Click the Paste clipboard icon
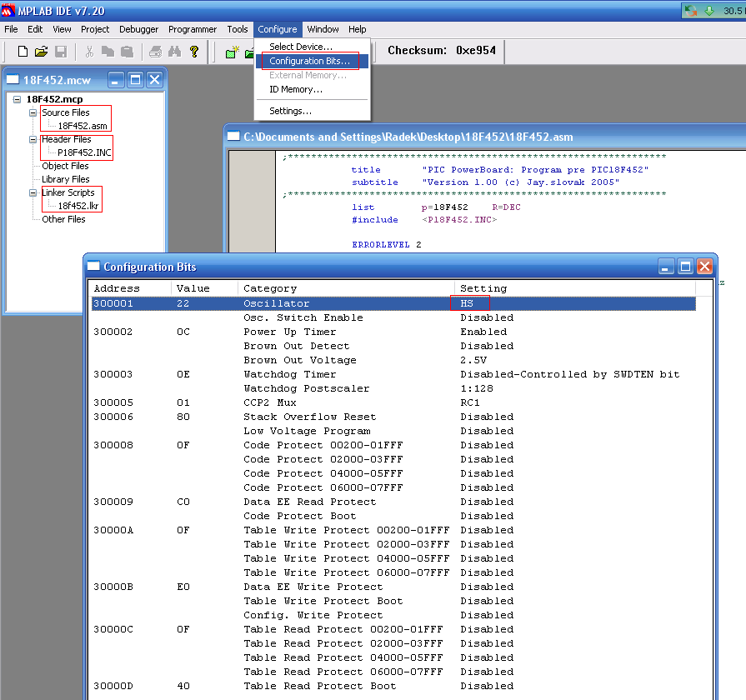Screen dimensions: 746x700 [x=127, y=52]
